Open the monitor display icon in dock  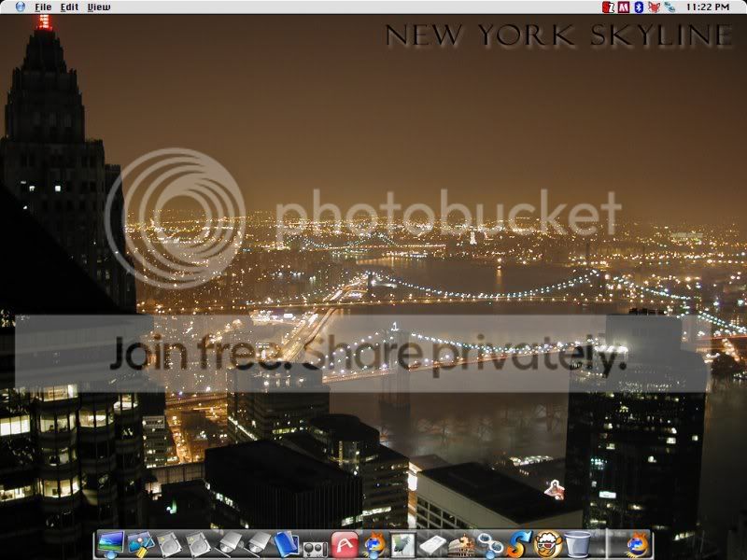click(x=111, y=543)
